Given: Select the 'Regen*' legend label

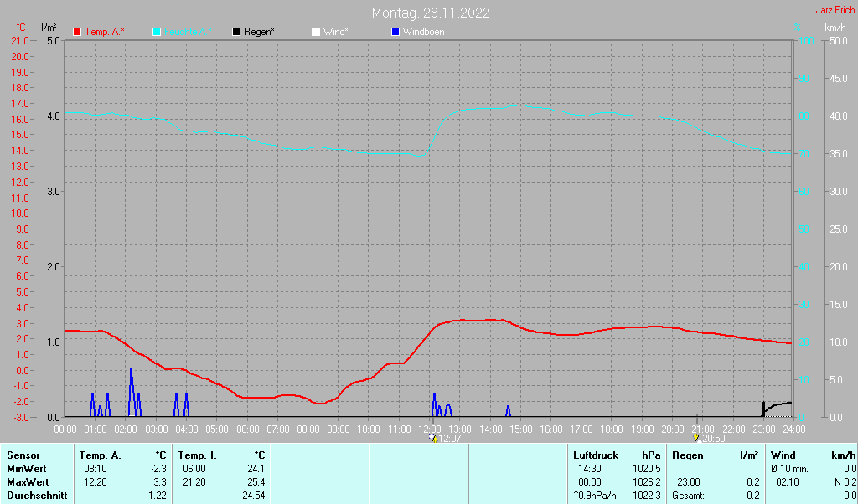Looking at the screenshot, I should tap(259, 33).
